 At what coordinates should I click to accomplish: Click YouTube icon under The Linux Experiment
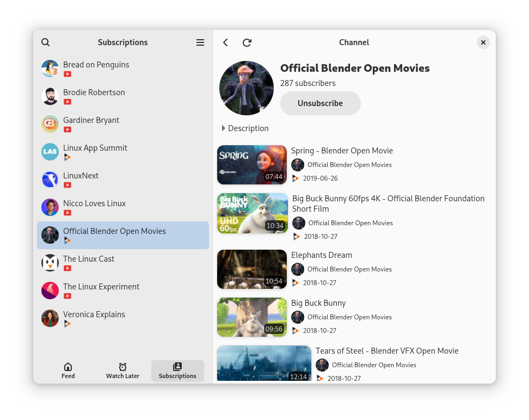pyautogui.click(x=67, y=296)
